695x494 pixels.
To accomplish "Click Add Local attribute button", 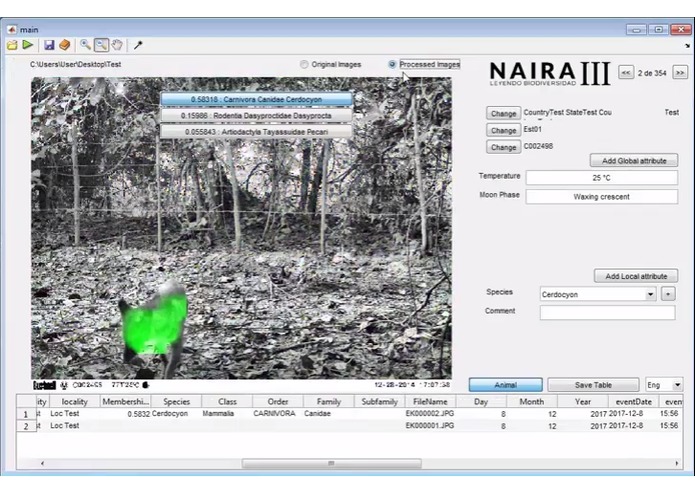I will click(x=636, y=276).
